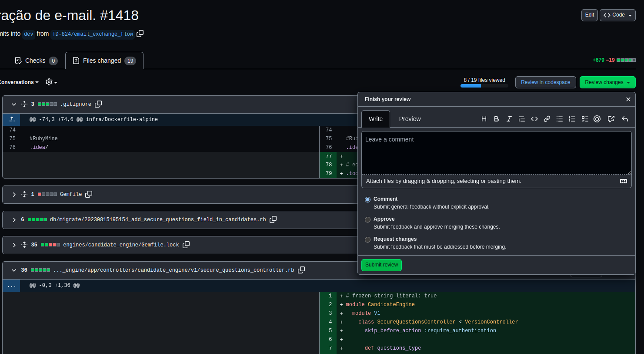Close the Finish your review dialog
Viewport: 644px width, 354px height.
(628, 99)
